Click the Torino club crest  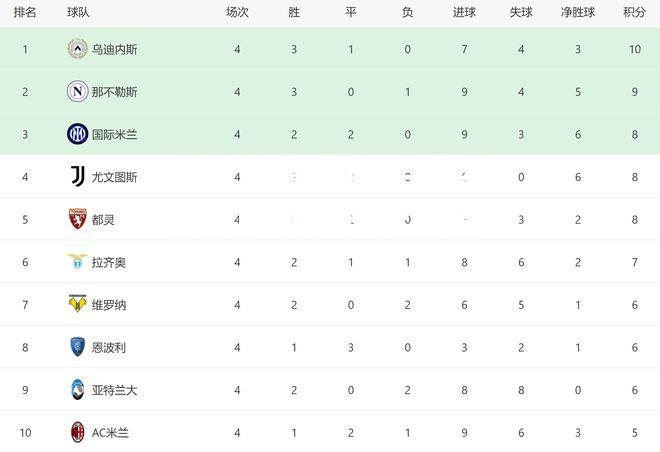[x=77, y=219]
